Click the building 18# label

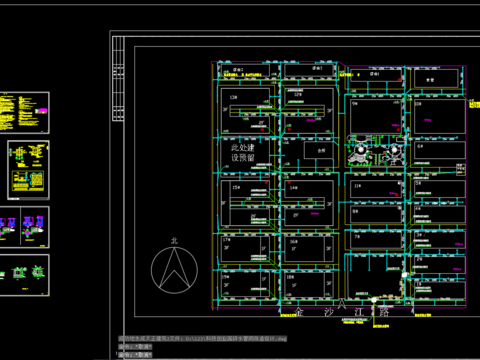(x=290, y=277)
